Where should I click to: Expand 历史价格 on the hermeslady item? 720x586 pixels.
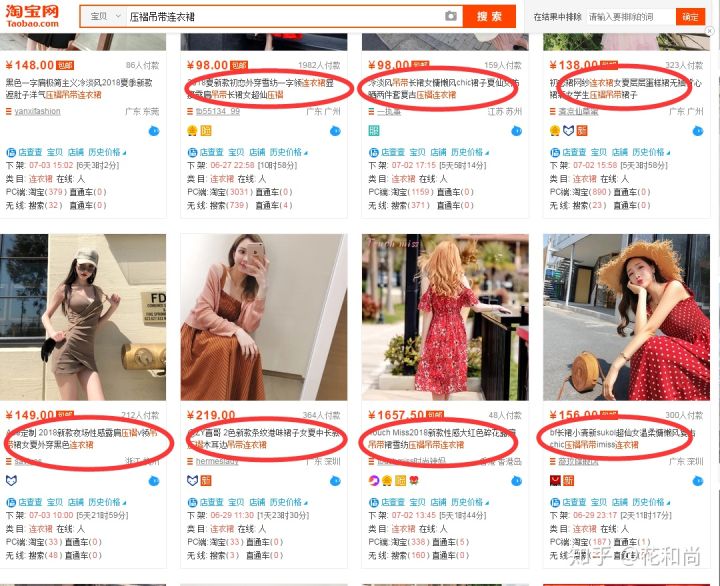coord(288,502)
